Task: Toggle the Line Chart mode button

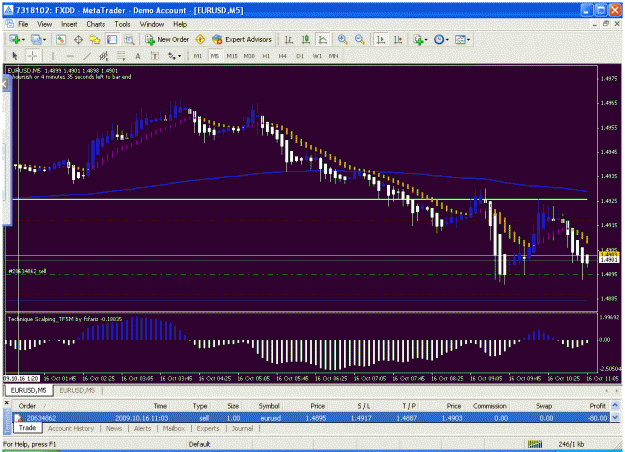Action: pos(322,39)
